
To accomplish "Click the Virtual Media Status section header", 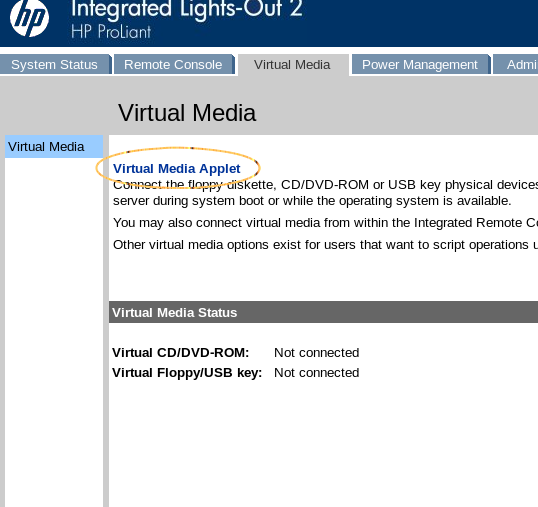I will [323, 312].
